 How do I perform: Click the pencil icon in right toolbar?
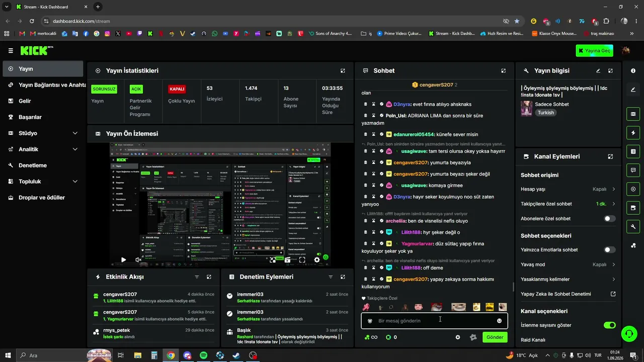tap(633, 89)
